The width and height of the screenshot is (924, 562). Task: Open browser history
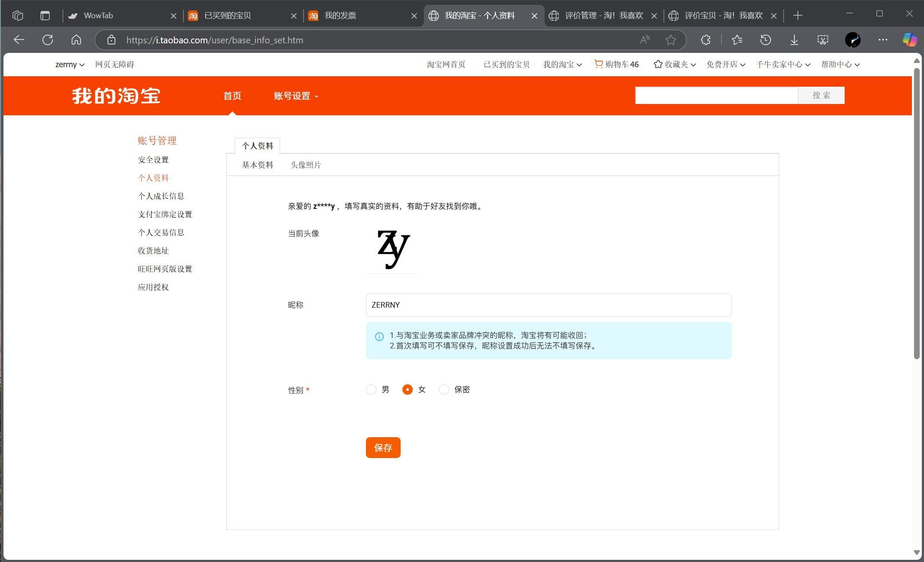click(x=765, y=40)
